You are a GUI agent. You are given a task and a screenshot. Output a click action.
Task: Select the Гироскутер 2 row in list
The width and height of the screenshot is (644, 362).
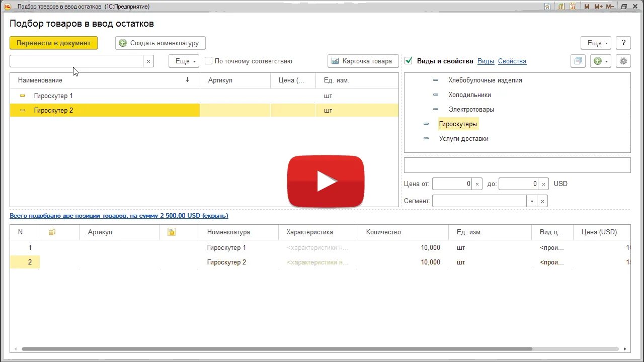pyautogui.click(x=204, y=110)
